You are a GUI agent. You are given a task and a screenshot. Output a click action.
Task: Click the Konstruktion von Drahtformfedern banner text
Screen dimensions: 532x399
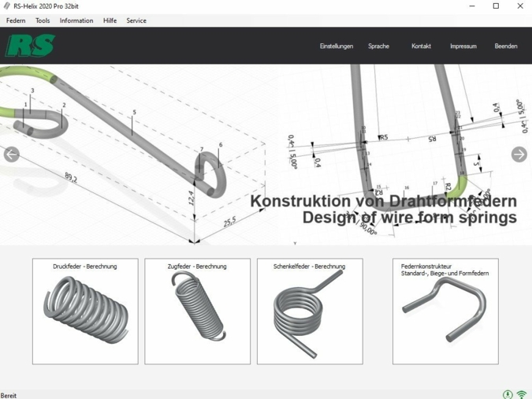[384, 201]
